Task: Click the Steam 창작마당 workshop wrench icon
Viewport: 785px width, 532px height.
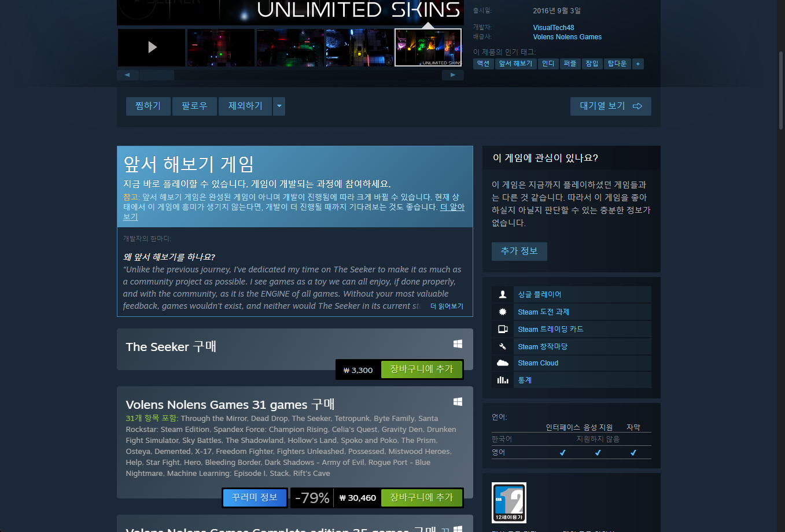Action: pyautogui.click(x=503, y=346)
